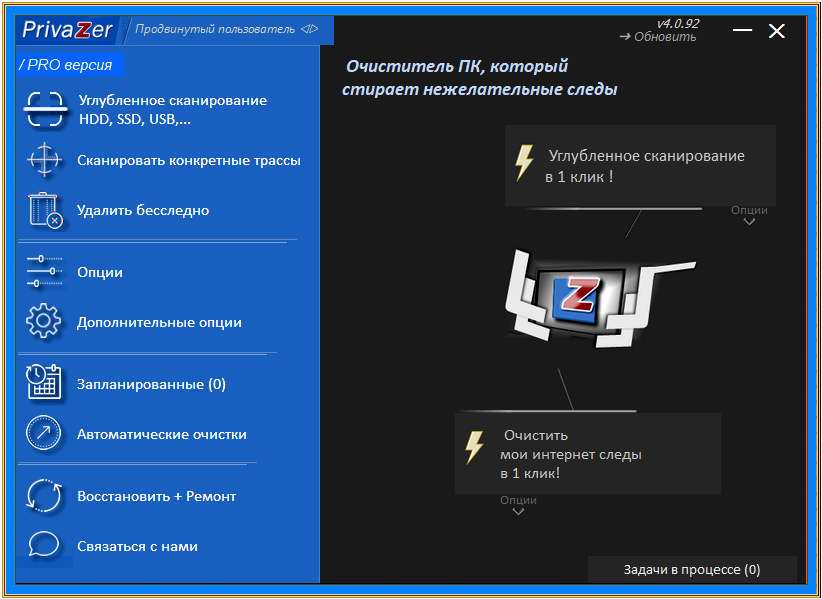This screenshot has width=822, height=599.
Task: Start Углубленное сканирование в 1 клик
Action: coord(640,165)
